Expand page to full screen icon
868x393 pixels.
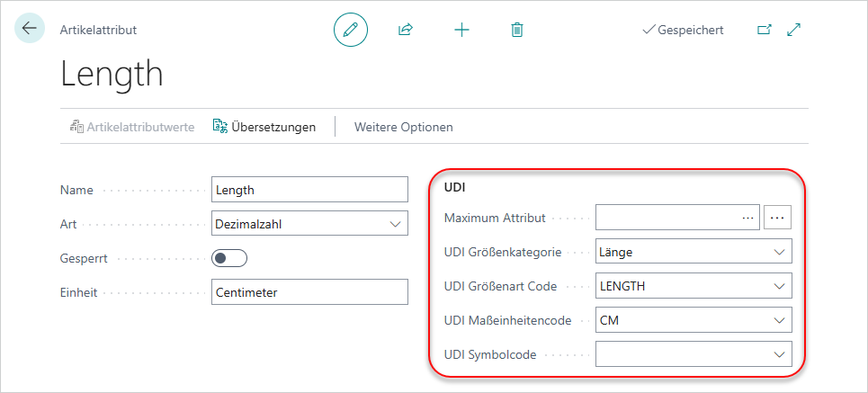pyautogui.click(x=794, y=30)
